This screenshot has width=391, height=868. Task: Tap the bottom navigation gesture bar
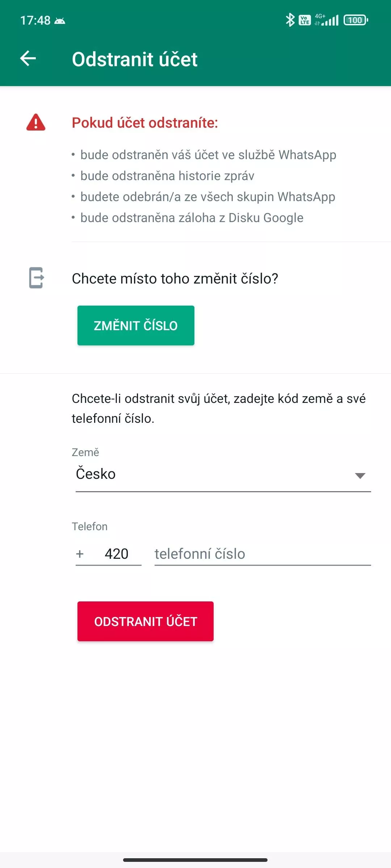195,860
